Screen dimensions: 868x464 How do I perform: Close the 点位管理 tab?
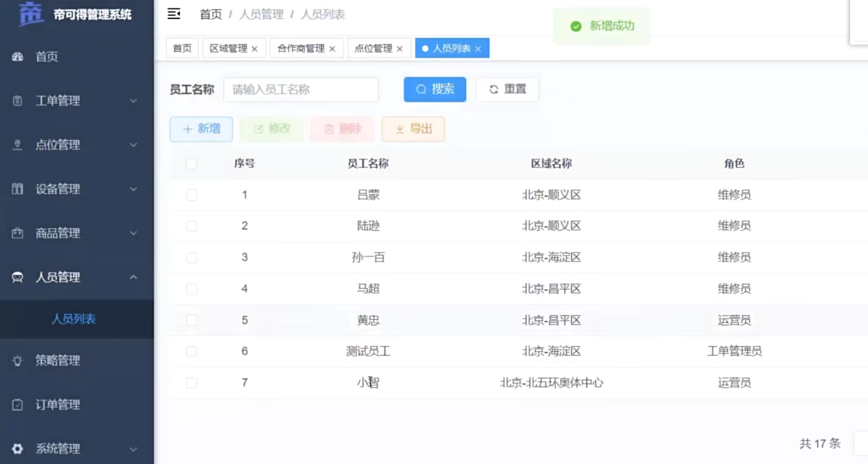pyautogui.click(x=400, y=49)
